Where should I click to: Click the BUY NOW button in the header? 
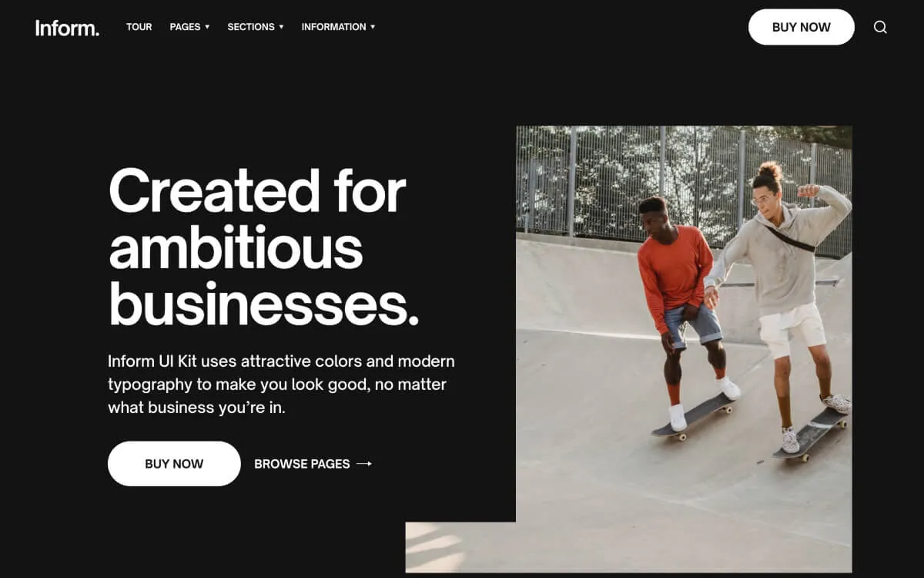802,27
